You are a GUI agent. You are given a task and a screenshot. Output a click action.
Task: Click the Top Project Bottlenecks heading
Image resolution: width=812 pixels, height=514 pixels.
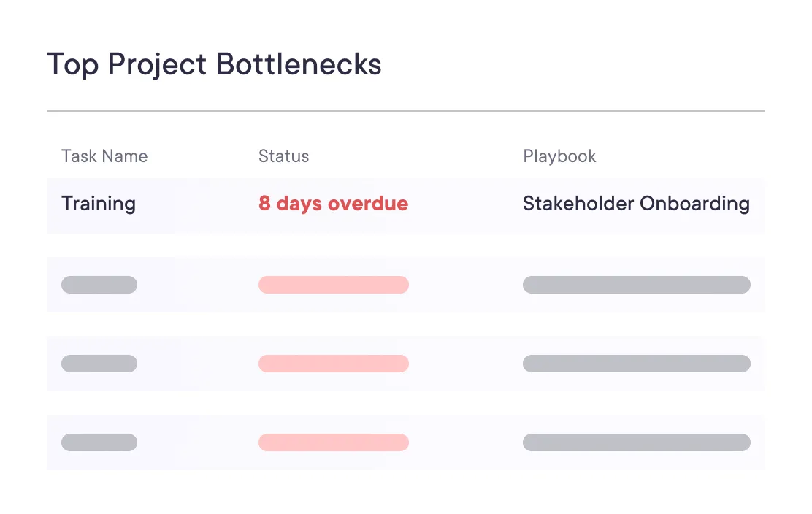tap(214, 65)
